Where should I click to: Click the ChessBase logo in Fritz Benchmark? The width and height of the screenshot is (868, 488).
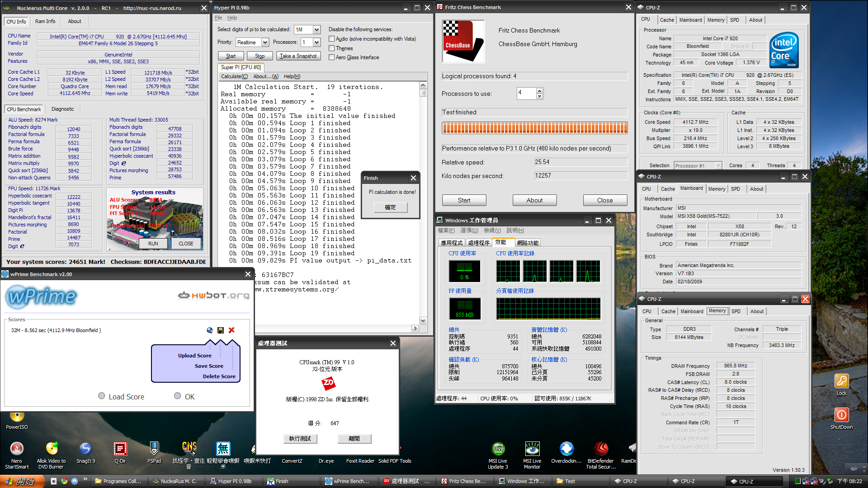[x=462, y=41]
